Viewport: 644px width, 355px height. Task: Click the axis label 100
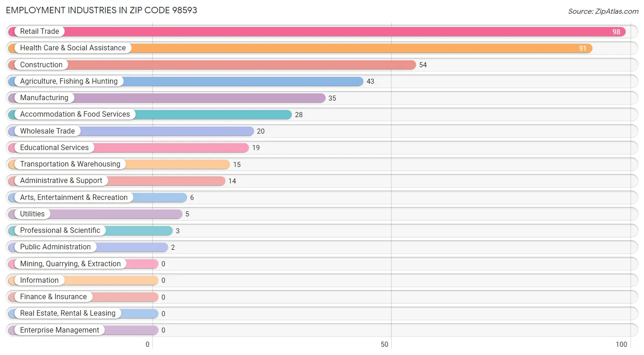point(622,344)
